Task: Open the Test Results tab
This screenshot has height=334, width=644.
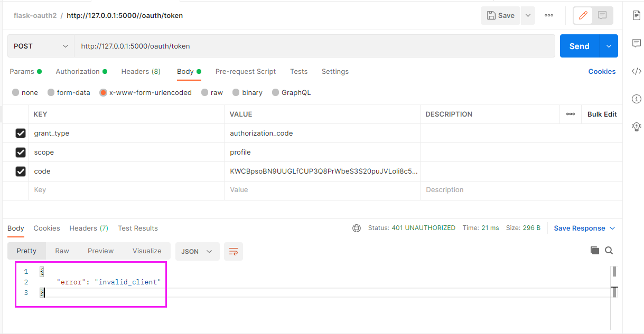Action: [138, 228]
